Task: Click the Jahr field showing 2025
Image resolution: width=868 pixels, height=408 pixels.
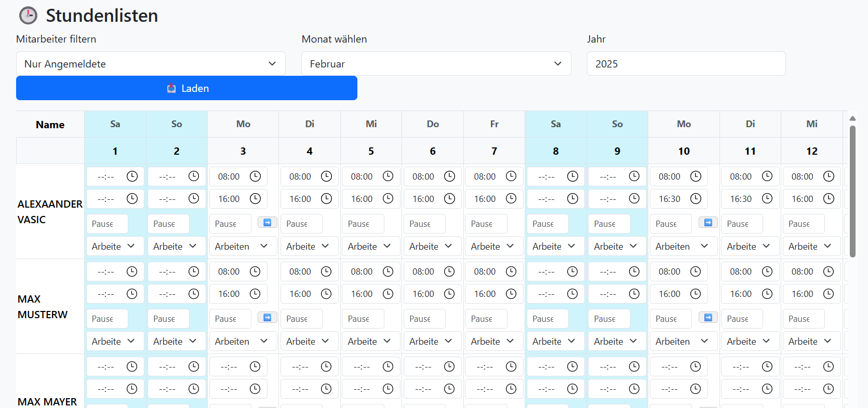Action: coord(686,64)
